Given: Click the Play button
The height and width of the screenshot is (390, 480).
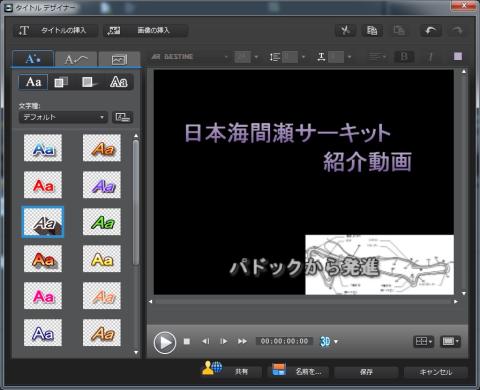Looking at the screenshot, I should coord(165,342).
